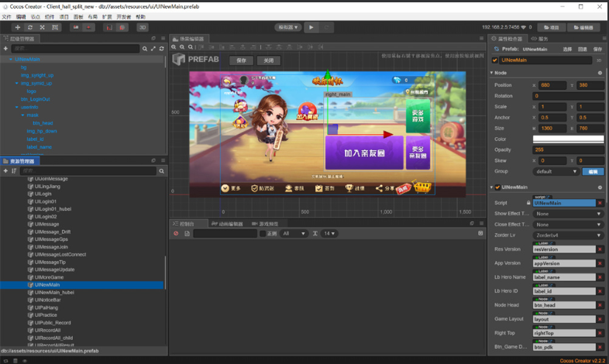Clear the console log
609x364 pixels.
176,234
